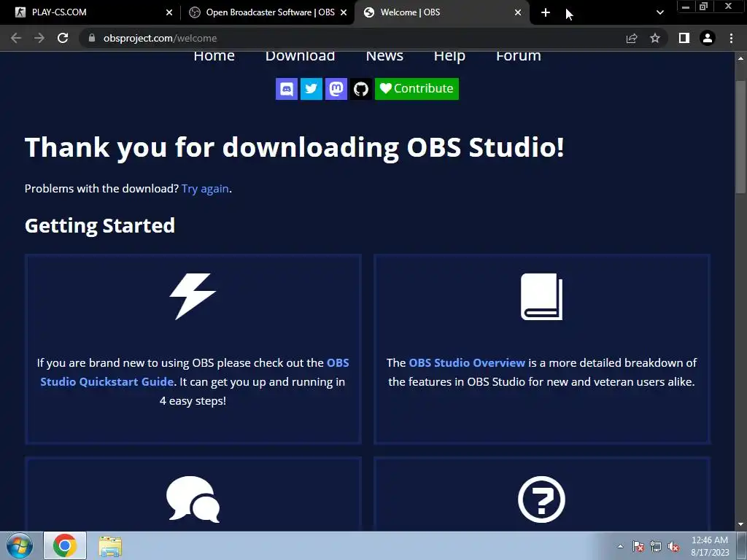Open Chrome three-dot menu
The image size is (747, 560).
pos(731,38)
